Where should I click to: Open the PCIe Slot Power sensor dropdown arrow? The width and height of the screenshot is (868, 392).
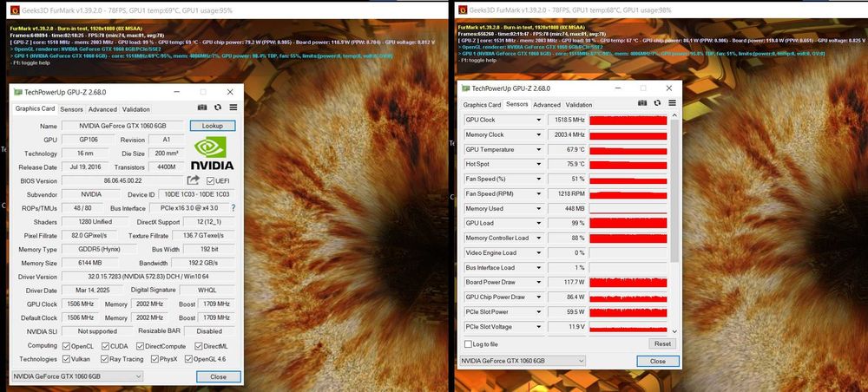[x=538, y=312]
